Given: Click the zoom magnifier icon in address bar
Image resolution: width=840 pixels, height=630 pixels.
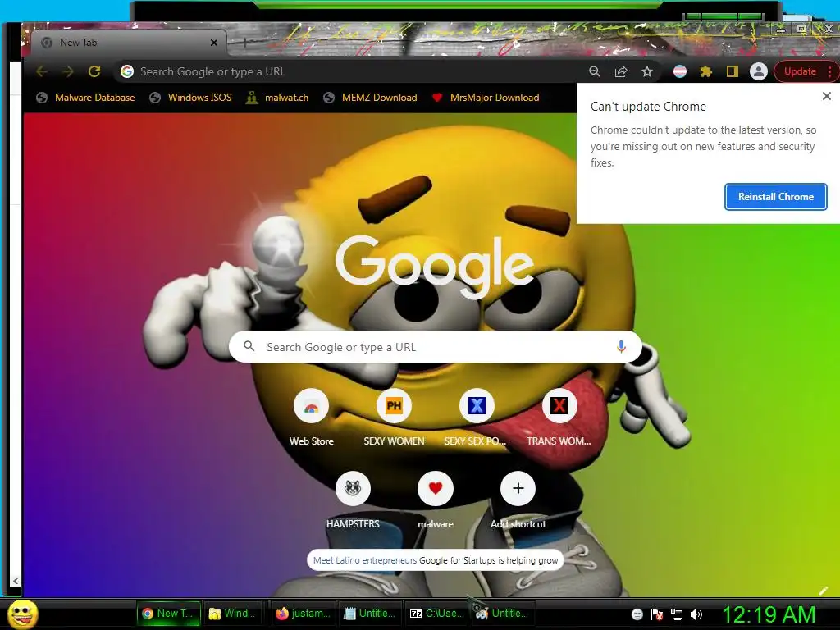Looking at the screenshot, I should 594,71.
